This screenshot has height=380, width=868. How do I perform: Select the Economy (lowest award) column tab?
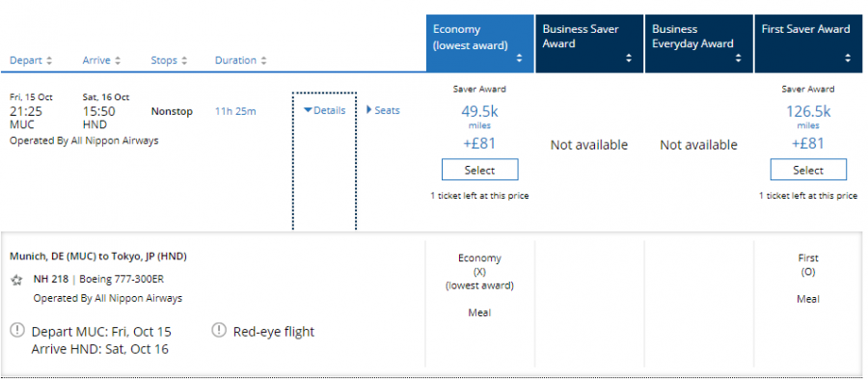click(x=480, y=43)
